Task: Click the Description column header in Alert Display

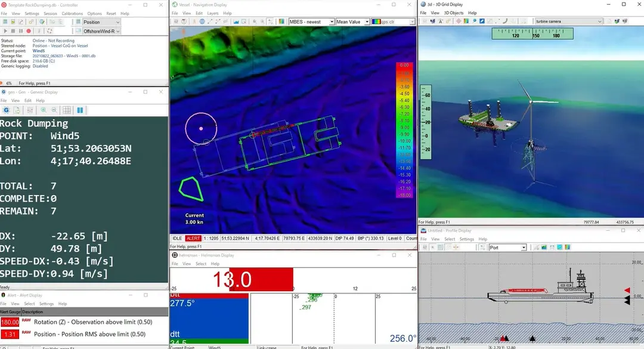Action: click(x=32, y=312)
